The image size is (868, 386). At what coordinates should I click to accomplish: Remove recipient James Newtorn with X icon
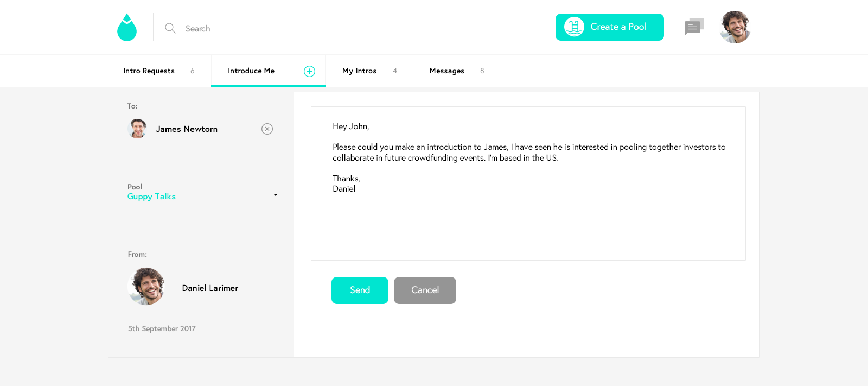tap(267, 129)
